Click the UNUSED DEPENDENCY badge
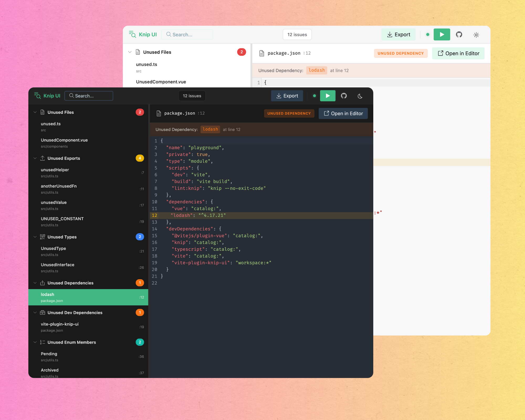Screen dimensions: 525x420 click(x=289, y=113)
